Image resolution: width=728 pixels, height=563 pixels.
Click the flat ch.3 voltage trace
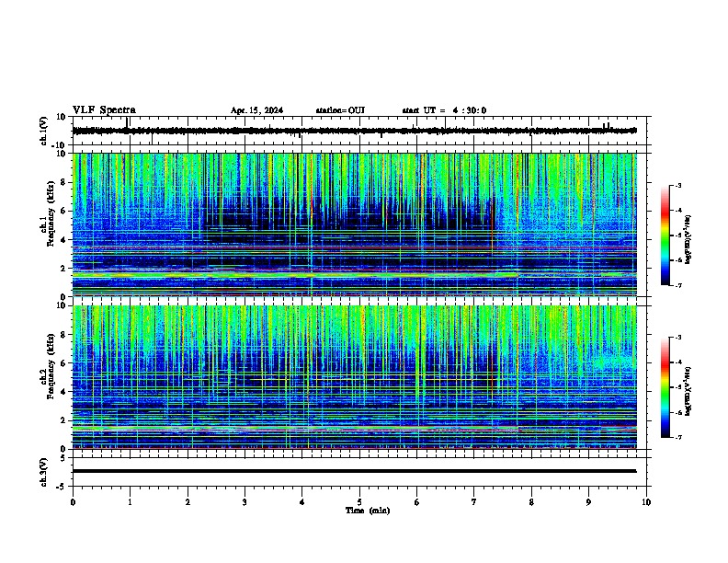pyautogui.click(x=354, y=471)
